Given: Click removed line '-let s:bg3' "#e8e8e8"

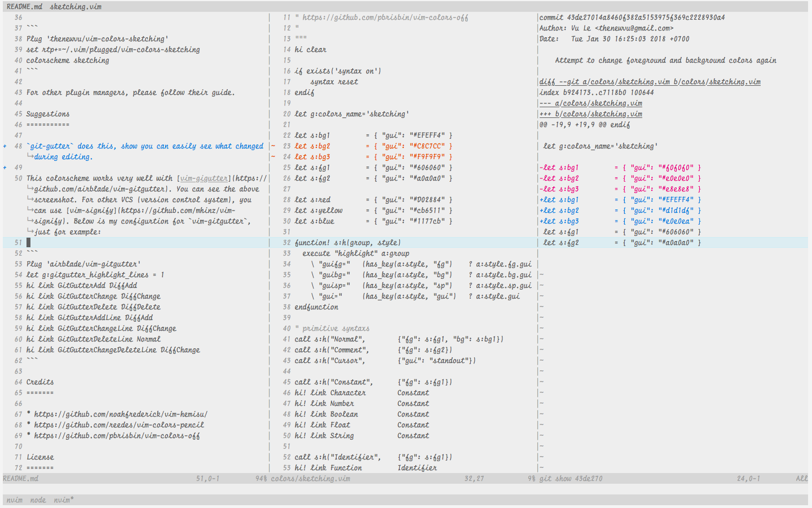Looking at the screenshot, I should coord(620,189).
